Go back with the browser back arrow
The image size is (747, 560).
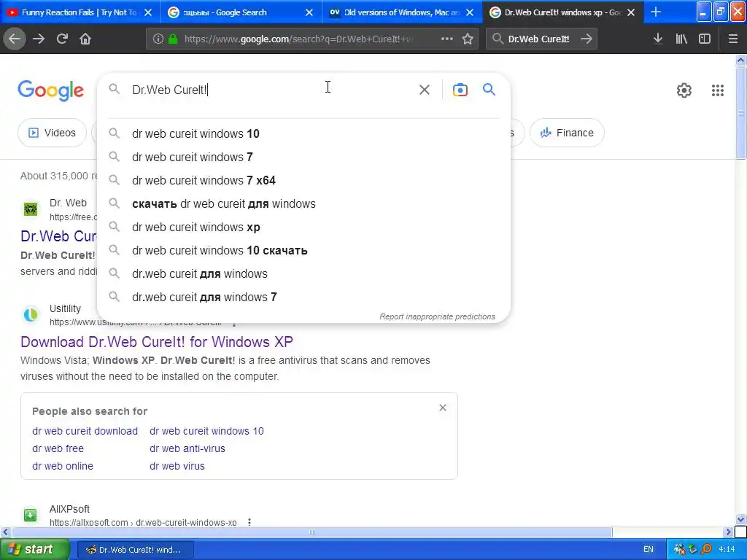click(15, 39)
